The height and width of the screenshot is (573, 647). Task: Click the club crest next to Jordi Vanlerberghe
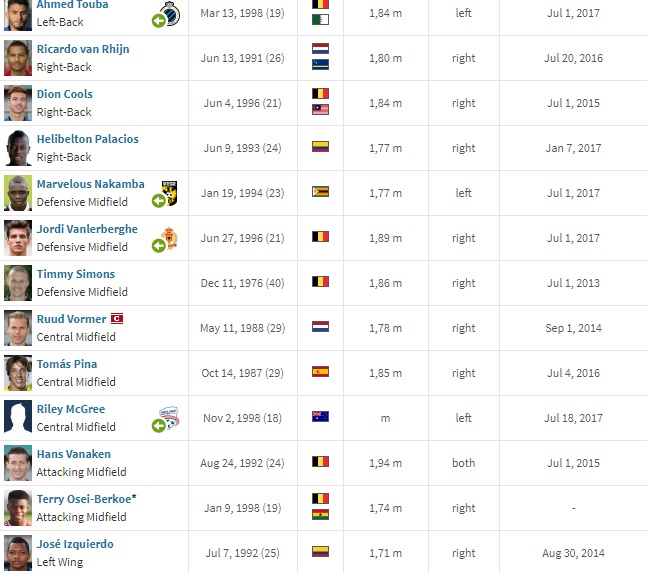point(168,238)
